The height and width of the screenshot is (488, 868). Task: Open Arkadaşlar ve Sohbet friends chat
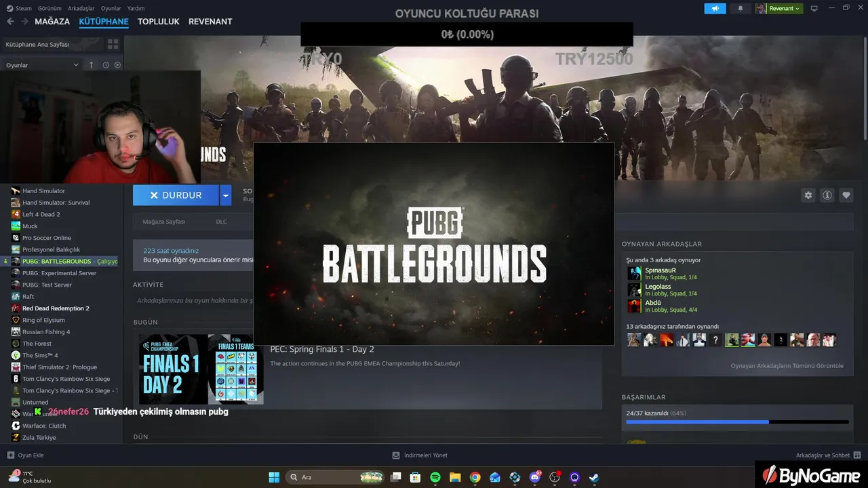click(828, 455)
